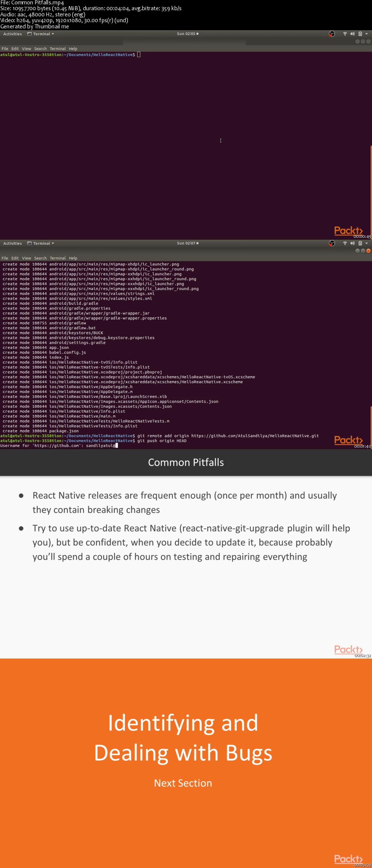The width and height of the screenshot is (372, 868).
Task: Click the 'android/build.gradle' line
Action: click(x=50, y=303)
